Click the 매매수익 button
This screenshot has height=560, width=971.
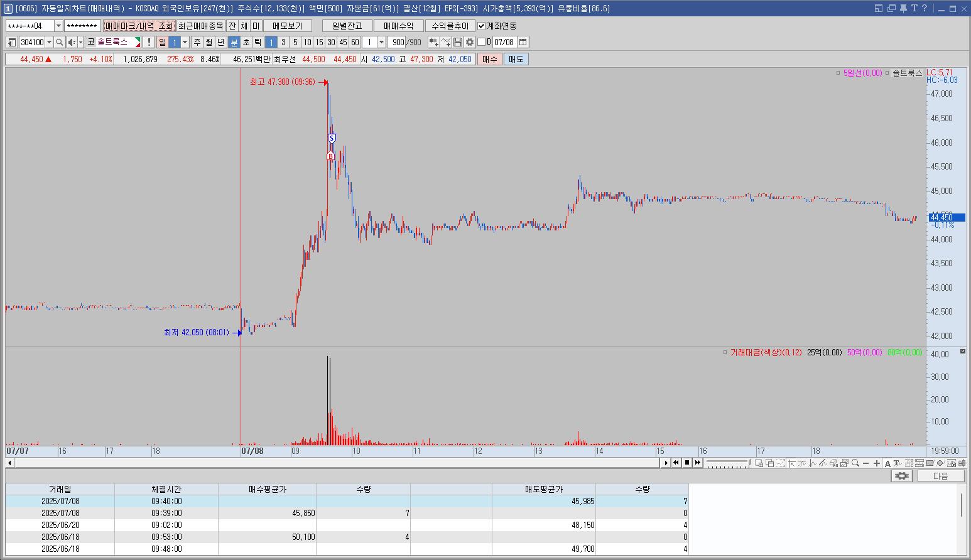coord(399,26)
